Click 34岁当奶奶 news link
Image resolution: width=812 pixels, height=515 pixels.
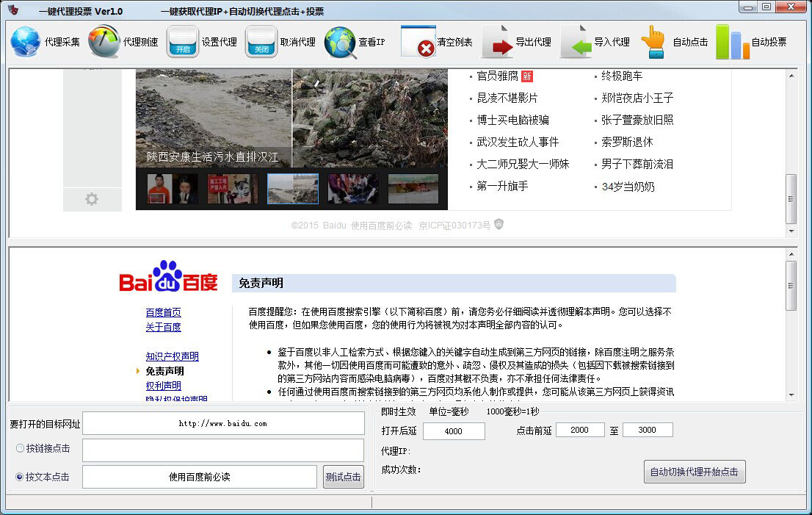pyautogui.click(x=628, y=187)
